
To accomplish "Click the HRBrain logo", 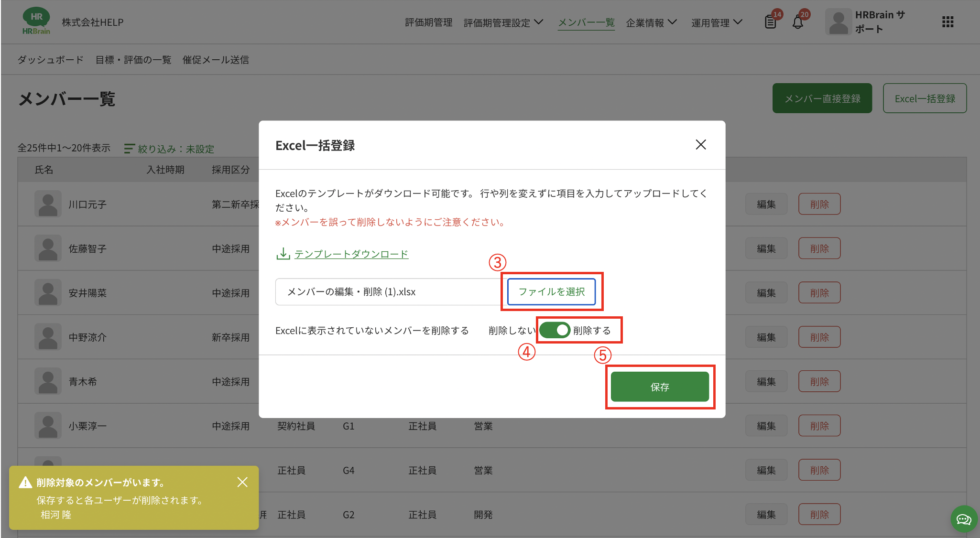I will point(36,22).
